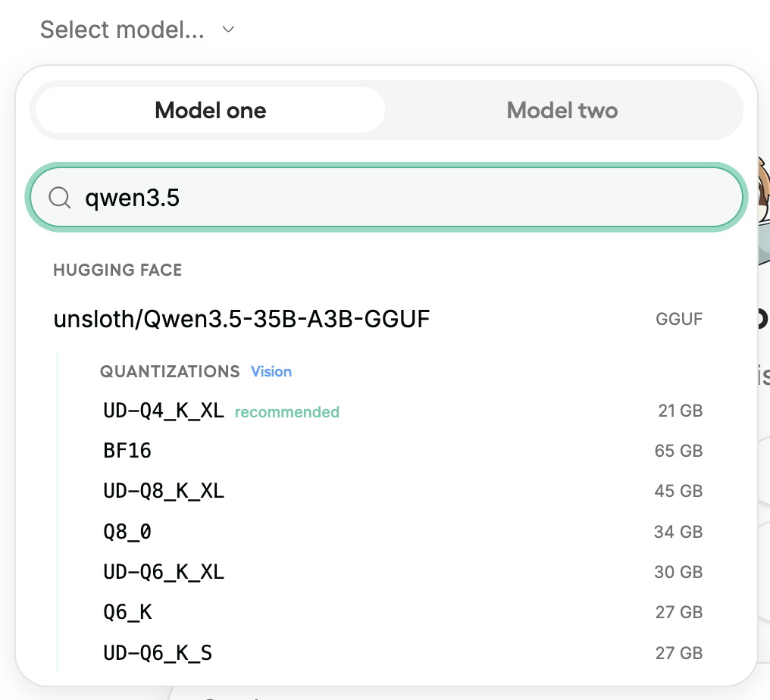The height and width of the screenshot is (700, 770).
Task: Select the Q6_K quantization
Action: (127, 612)
